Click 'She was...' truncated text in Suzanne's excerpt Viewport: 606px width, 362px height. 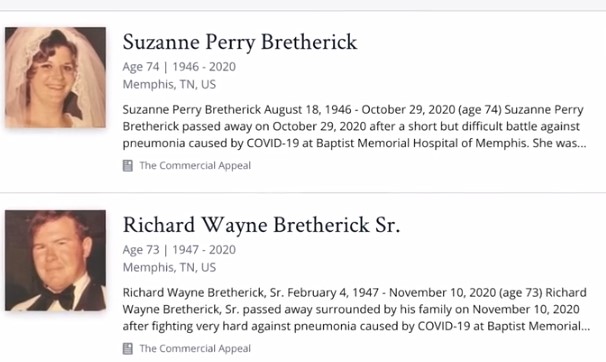point(559,143)
